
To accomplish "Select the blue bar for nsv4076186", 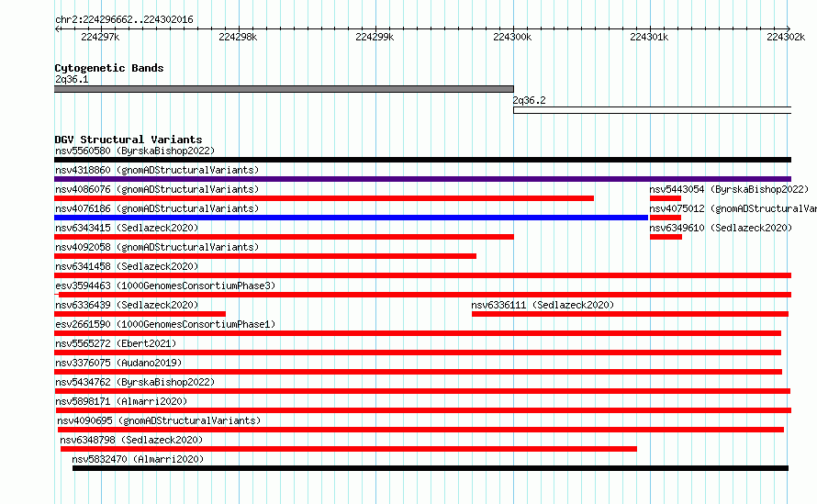I will click(x=352, y=218).
